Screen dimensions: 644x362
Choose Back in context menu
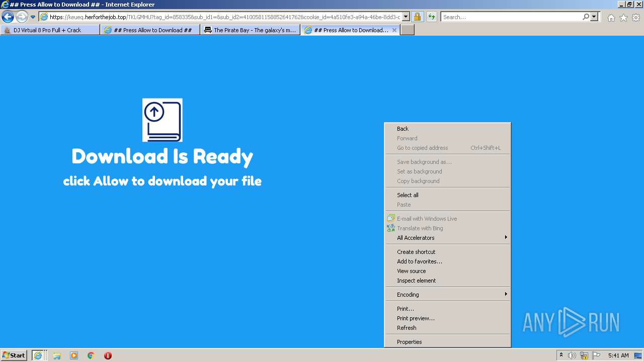pyautogui.click(x=447, y=129)
